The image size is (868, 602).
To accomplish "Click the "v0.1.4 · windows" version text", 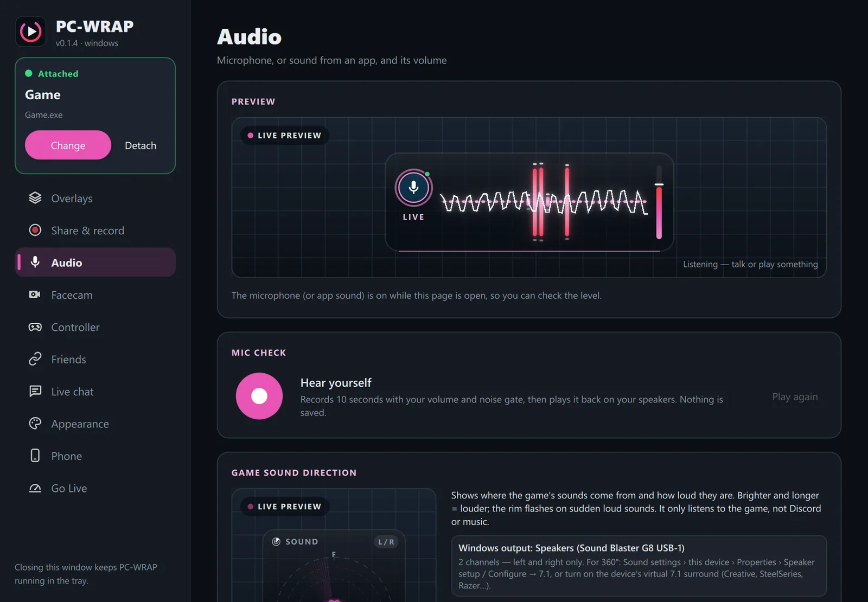I will coord(87,43).
